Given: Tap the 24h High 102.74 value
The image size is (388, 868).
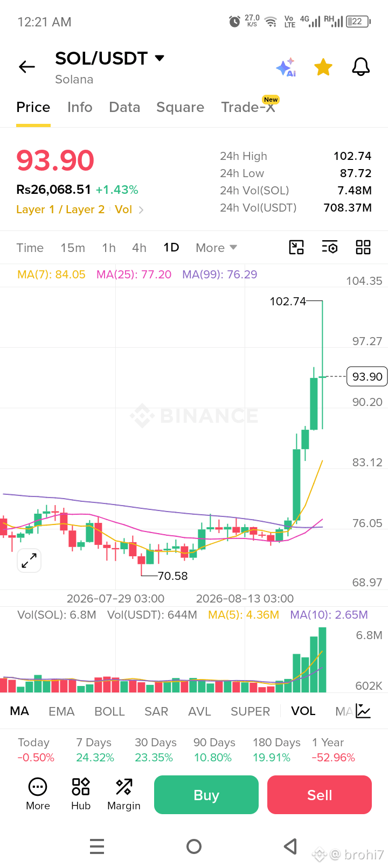Looking at the screenshot, I should pyautogui.click(x=352, y=156).
